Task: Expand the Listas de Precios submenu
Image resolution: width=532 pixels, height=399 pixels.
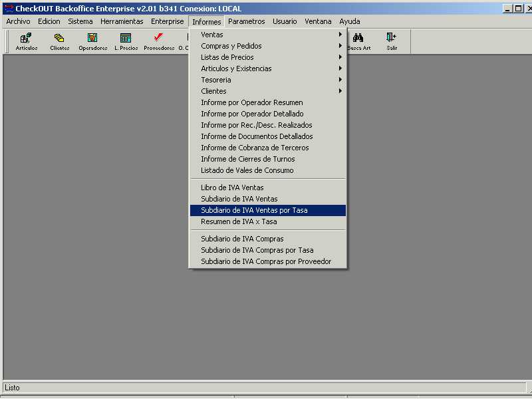Action: (x=268, y=57)
